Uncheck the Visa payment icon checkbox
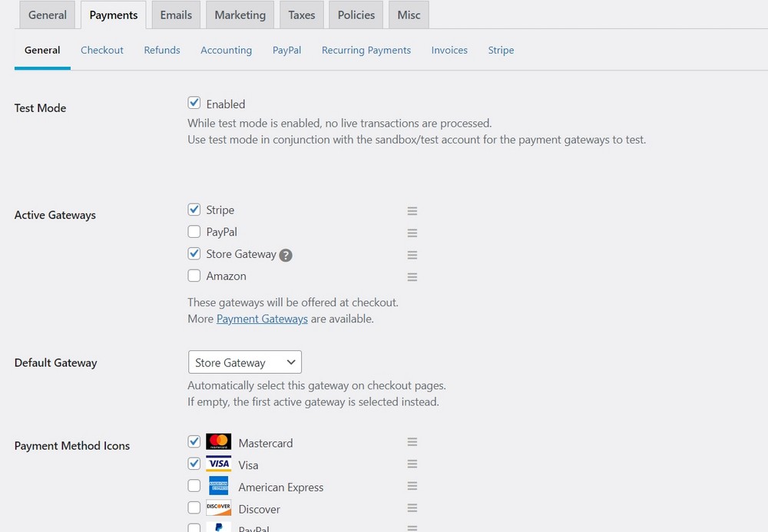The height and width of the screenshot is (532, 768). [x=194, y=464]
